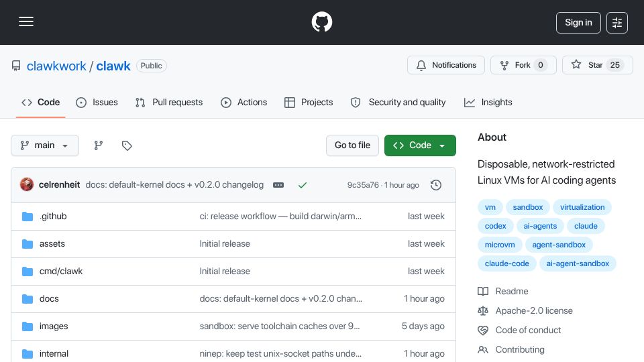Viewport: 644px width, 362px height.
Task: Click the internal folder icon
Action: [x=28, y=354]
